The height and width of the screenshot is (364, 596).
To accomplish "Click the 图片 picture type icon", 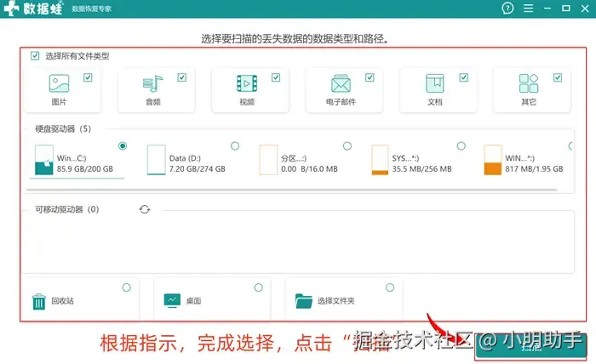I will (59, 83).
